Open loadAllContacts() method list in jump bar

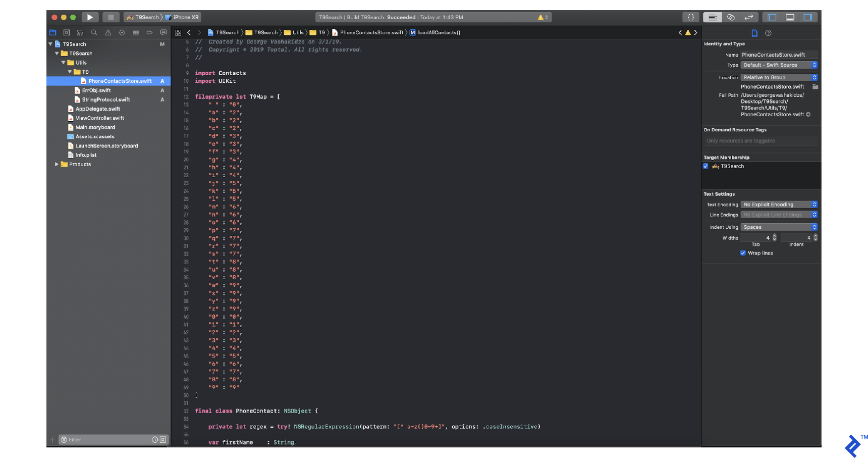coord(435,32)
